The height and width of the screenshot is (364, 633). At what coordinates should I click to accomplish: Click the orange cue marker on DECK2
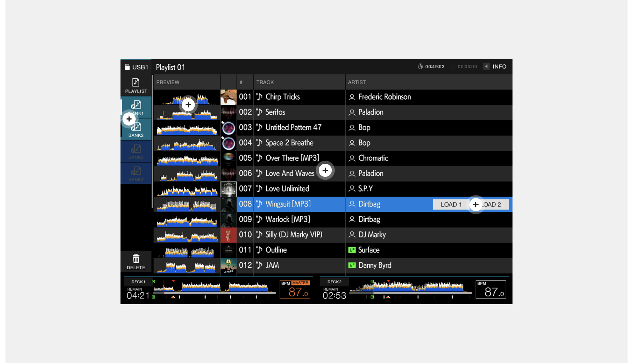[388, 297]
